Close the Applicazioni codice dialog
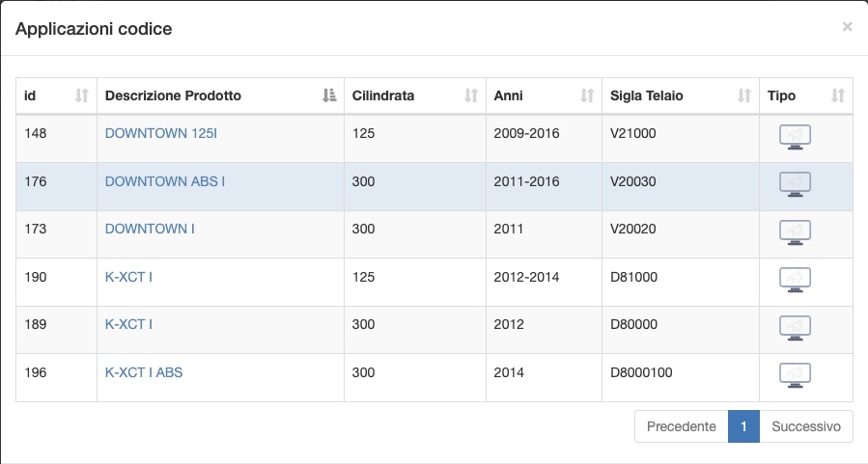The image size is (868, 464). [847, 27]
